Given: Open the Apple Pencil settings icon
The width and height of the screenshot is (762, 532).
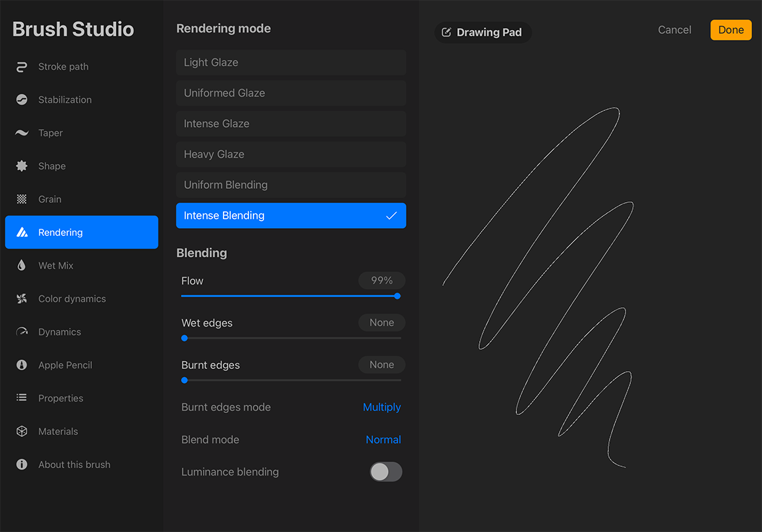Looking at the screenshot, I should pos(22,365).
